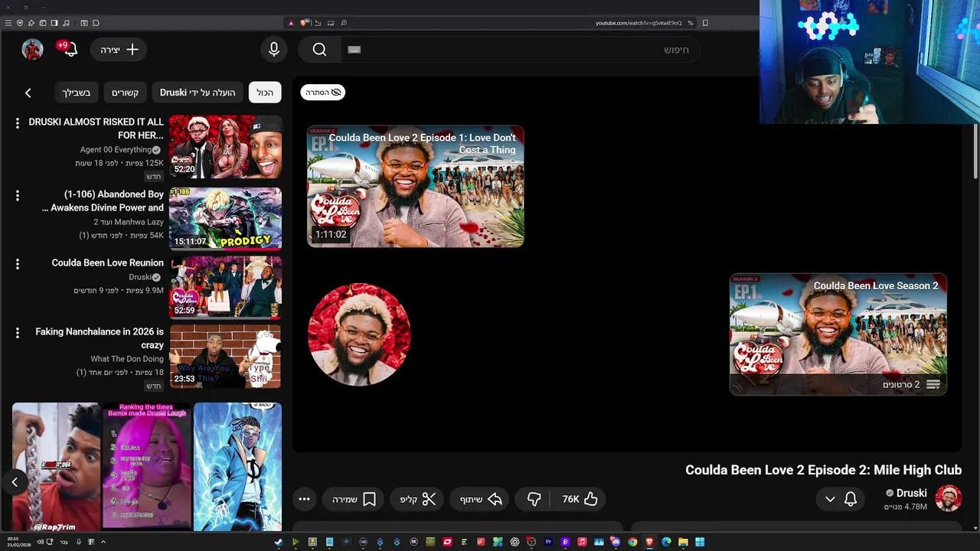Hide end screen cards with הסתרה

coord(323,93)
